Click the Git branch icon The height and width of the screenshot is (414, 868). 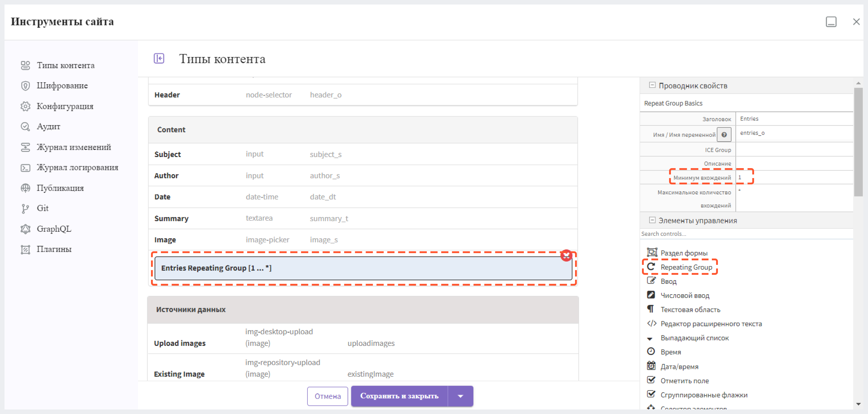pyautogui.click(x=25, y=209)
